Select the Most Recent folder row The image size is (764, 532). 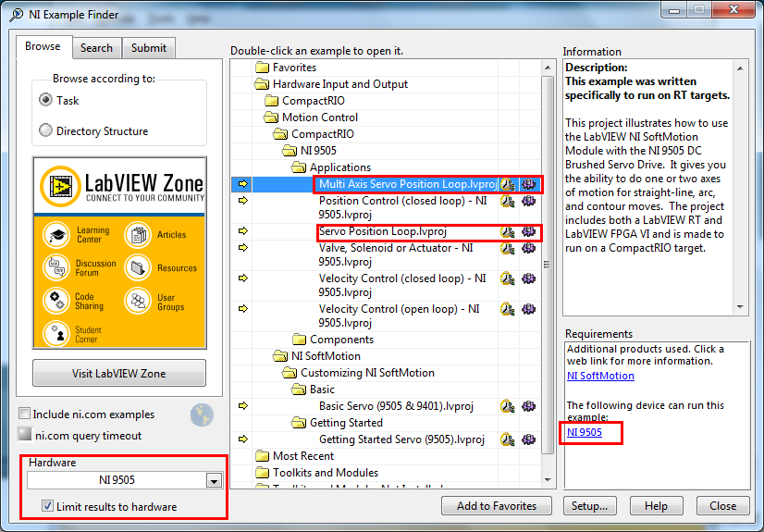tap(303, 456)
